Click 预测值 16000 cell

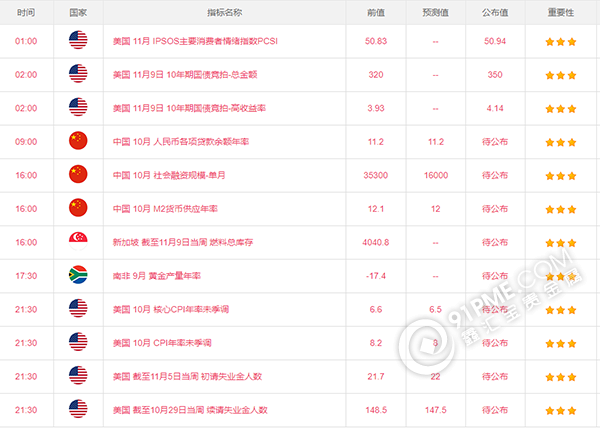pos(435,175)
